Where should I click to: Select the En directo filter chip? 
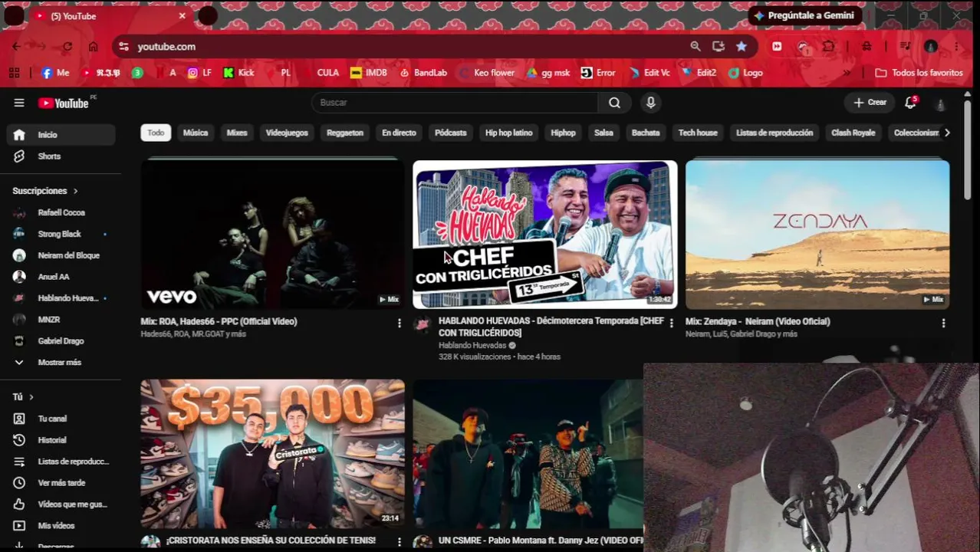click(x=399, y=133)
